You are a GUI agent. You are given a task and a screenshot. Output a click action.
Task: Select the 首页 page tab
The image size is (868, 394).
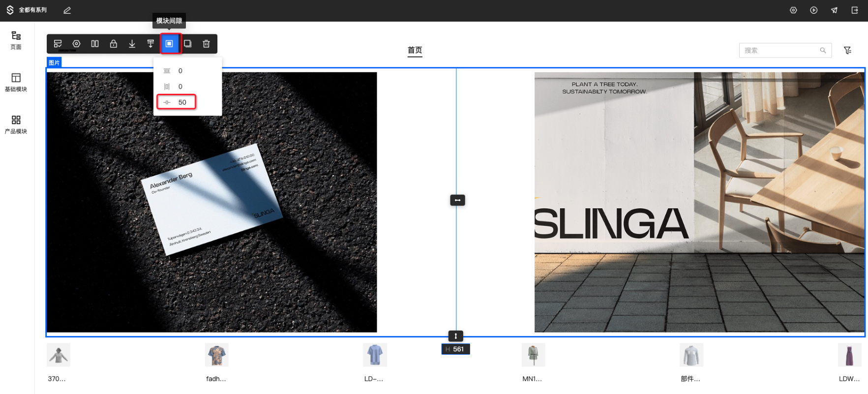tap(415, 50)
